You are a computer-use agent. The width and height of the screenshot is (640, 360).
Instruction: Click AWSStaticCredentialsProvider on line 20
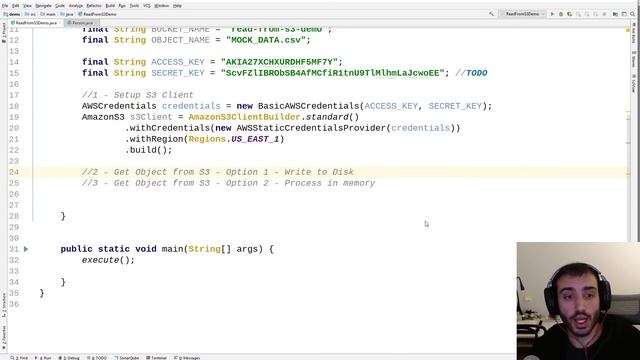point(311,128)
